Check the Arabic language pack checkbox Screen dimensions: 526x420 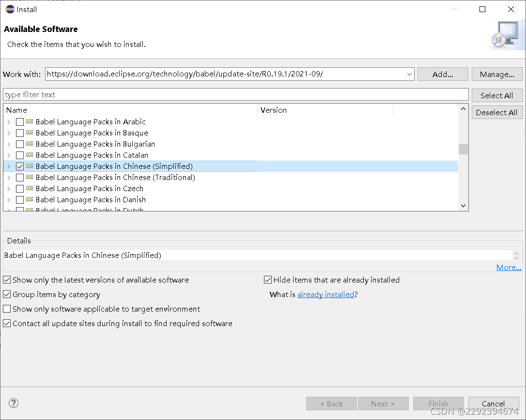click(x=20, y=122)
